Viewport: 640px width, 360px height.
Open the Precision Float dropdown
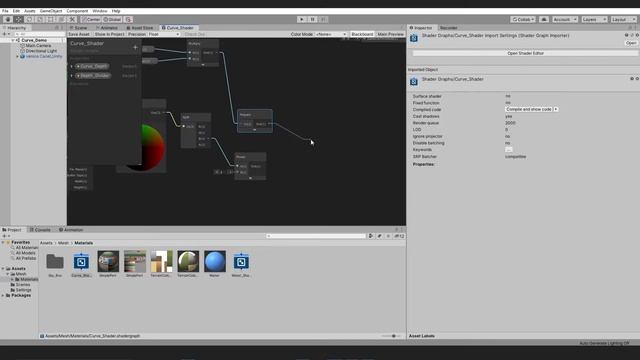pyautogui.click(x=164, y=34)
